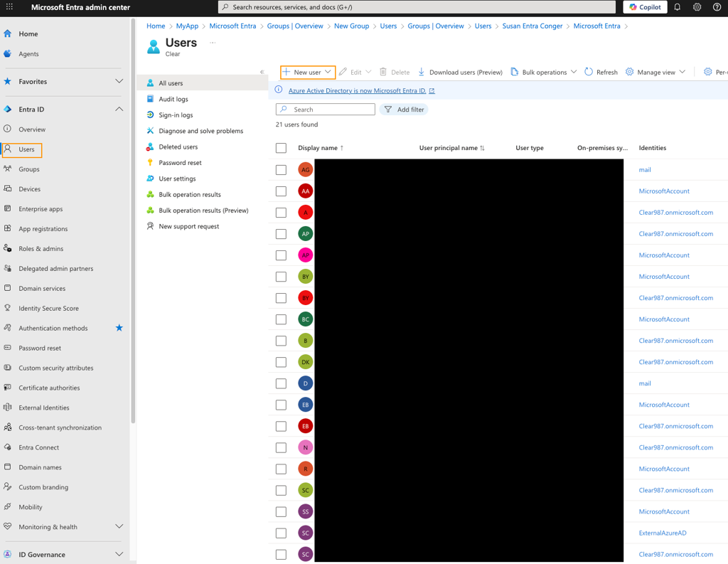Screen dimensions: 728x564
Task: Click the more options ellipsis next to Users
Action: tap(213, 43)
